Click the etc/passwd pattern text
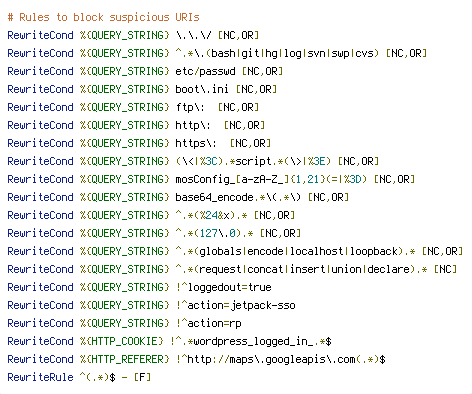 click(x=205, y=71)
